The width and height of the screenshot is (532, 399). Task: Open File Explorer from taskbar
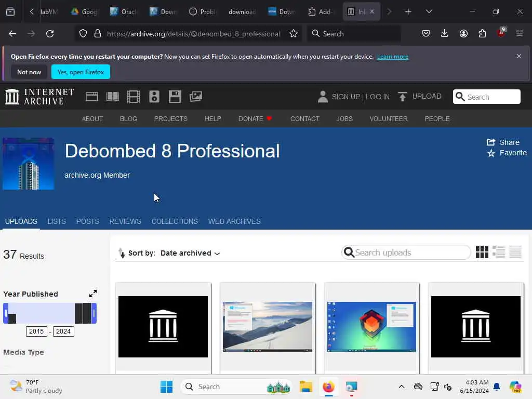[x=305, y=387]
